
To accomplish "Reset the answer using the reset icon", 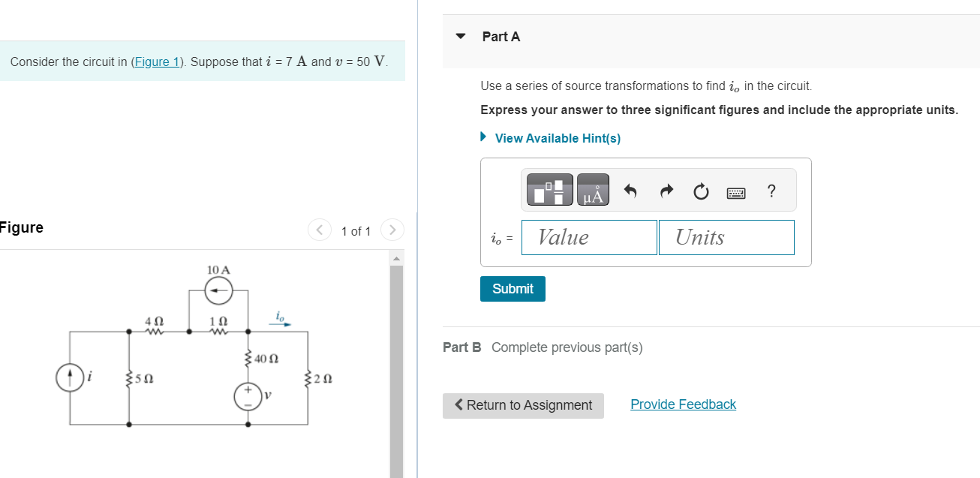I will click(x=700, y=191).
